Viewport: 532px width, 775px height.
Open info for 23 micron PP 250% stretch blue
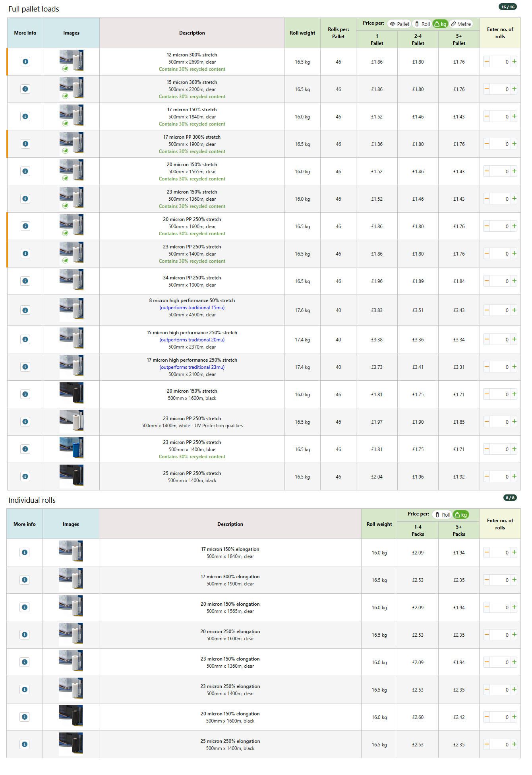[25, 449]
